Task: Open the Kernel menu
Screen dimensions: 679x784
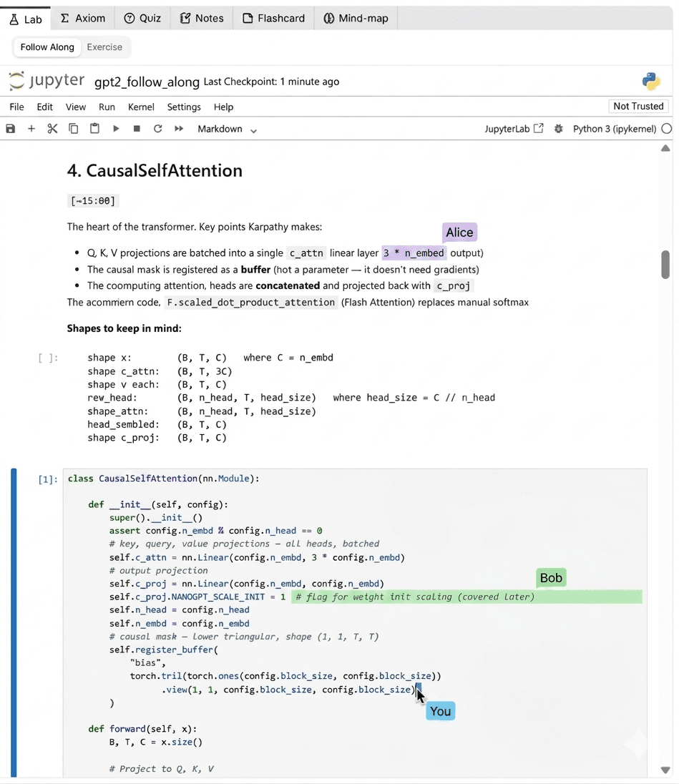Action: pos(141,107)
